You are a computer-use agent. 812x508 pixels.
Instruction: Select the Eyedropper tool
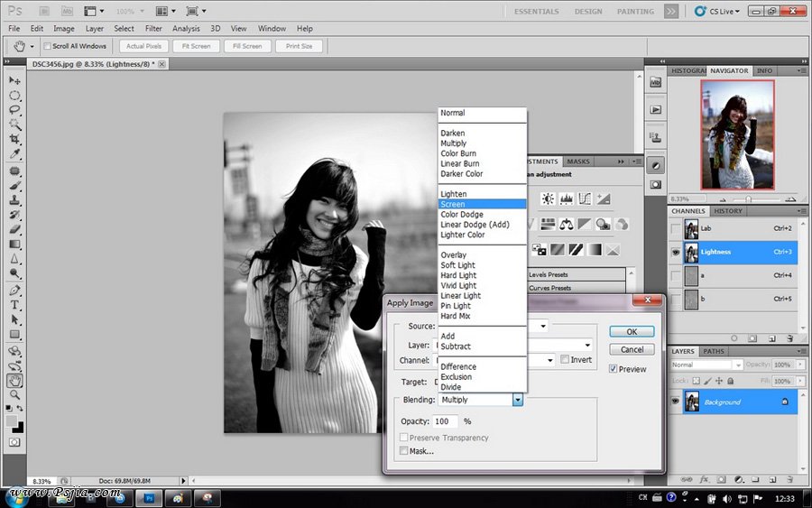(15, 154)
